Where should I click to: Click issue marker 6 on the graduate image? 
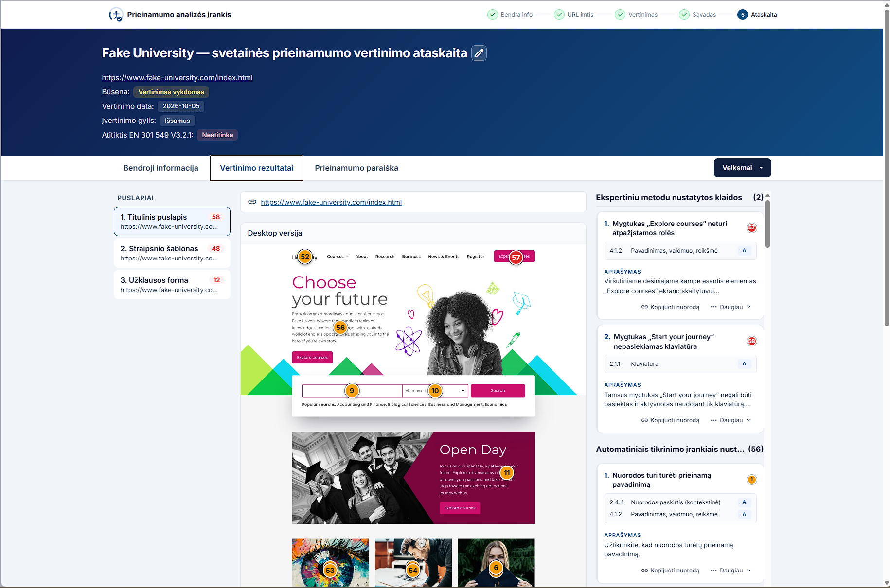point(496,568)
